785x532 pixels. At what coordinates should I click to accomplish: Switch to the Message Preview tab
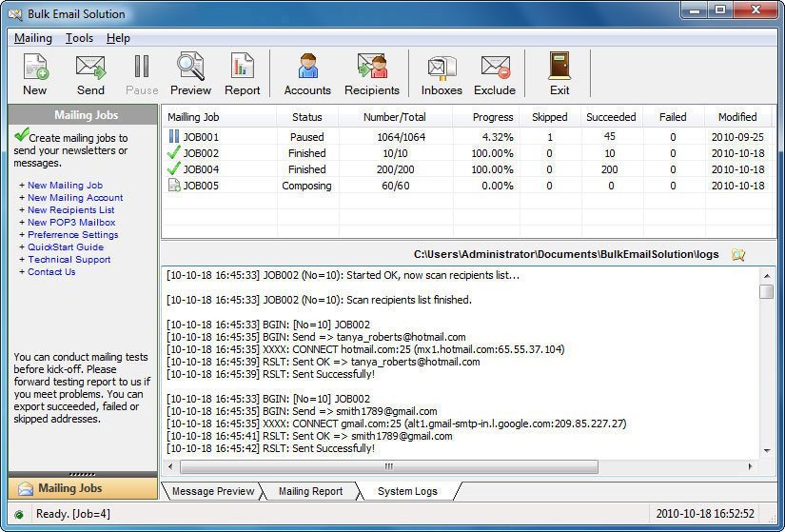213,491
